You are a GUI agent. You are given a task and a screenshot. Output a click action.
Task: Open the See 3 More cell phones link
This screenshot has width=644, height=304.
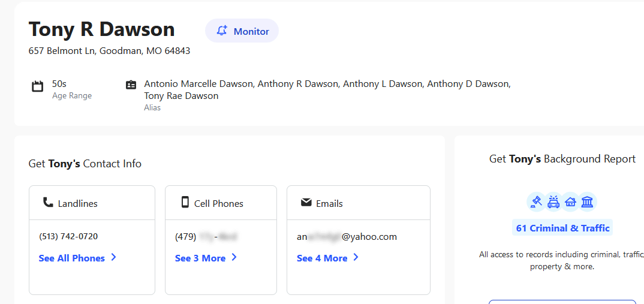(x=200, y=258)
